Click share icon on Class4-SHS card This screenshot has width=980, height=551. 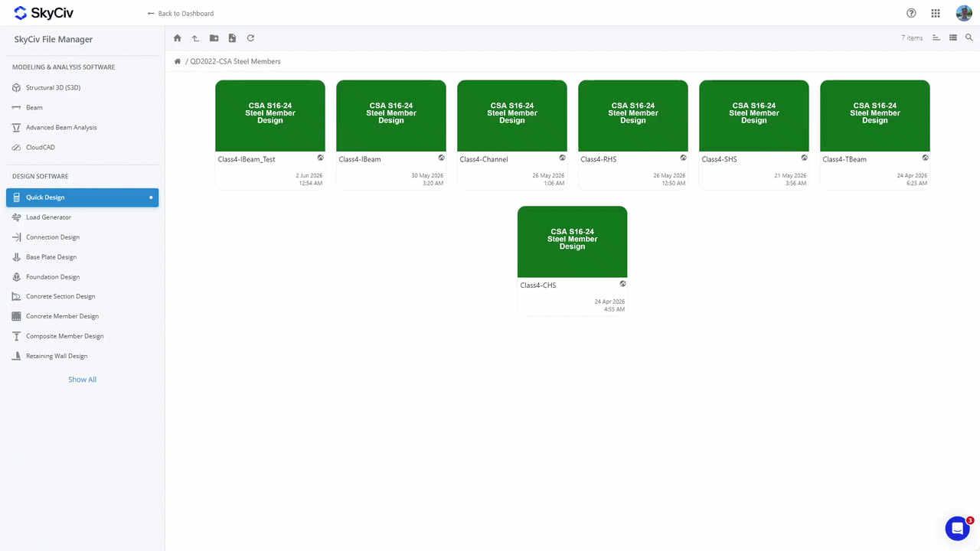pyautogui.click(x=805, y=158)
